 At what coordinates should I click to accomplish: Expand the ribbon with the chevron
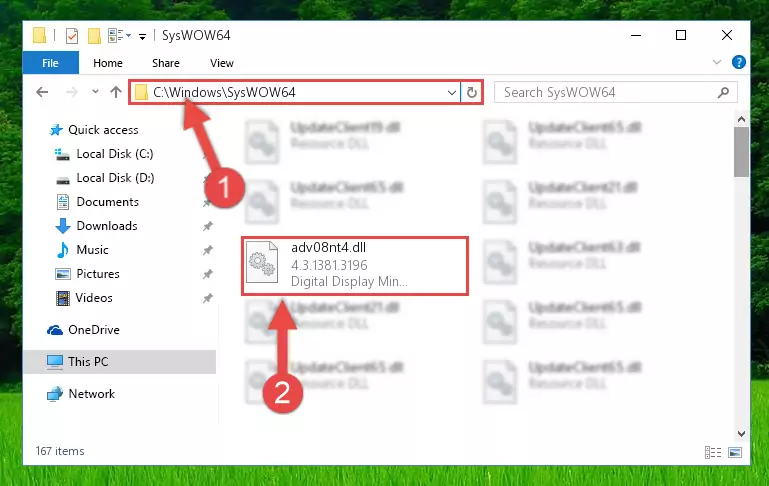[x=717, y=62]
